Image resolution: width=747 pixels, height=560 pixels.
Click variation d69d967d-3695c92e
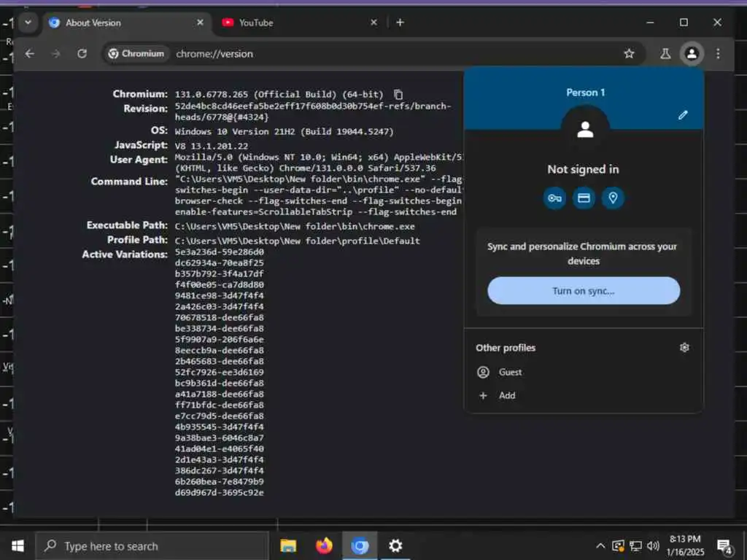pyautogui.click(x=219, y=492)
